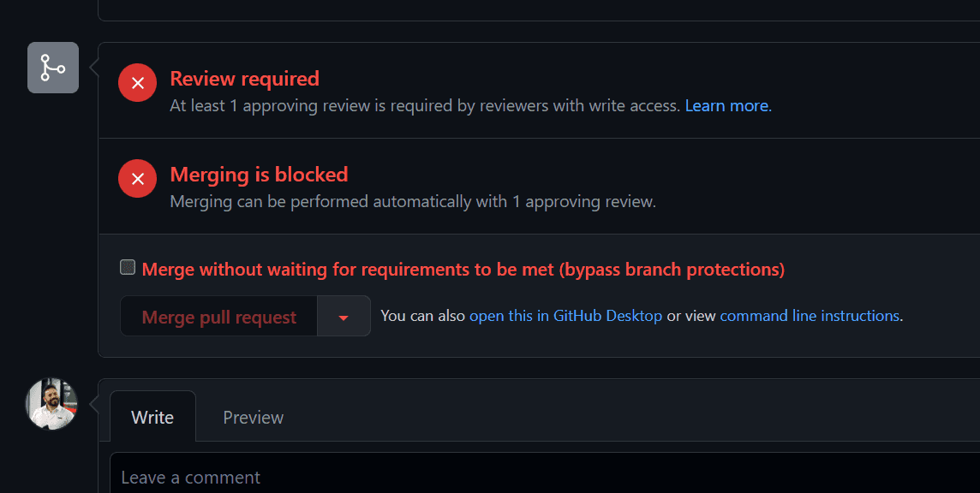Click the 'Merge without waiting for requirements' label

pos(463,270)
